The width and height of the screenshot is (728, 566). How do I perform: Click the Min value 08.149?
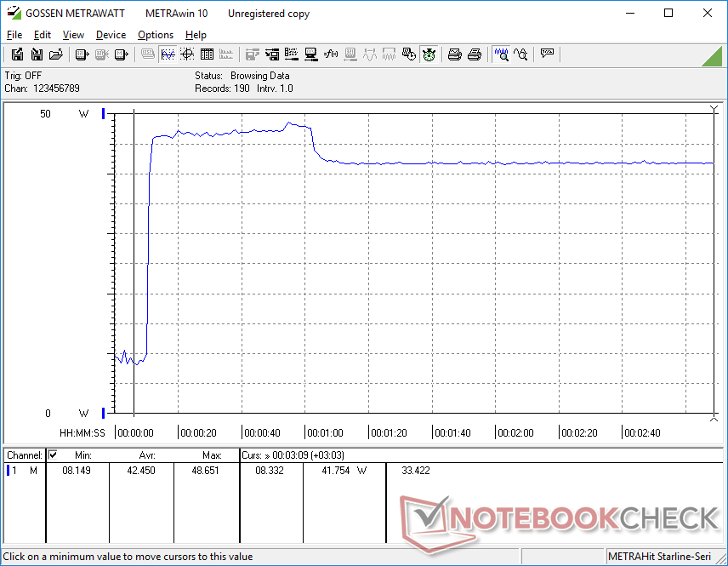point(77,471)
